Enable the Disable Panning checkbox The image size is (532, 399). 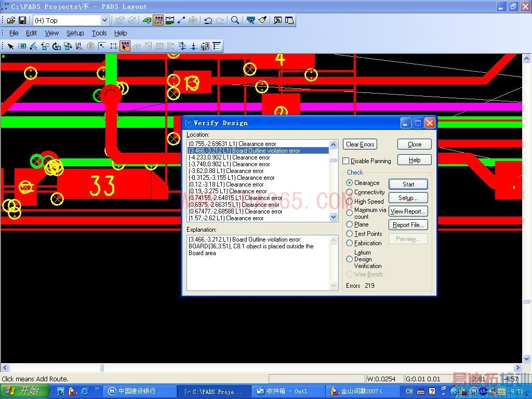346,161
